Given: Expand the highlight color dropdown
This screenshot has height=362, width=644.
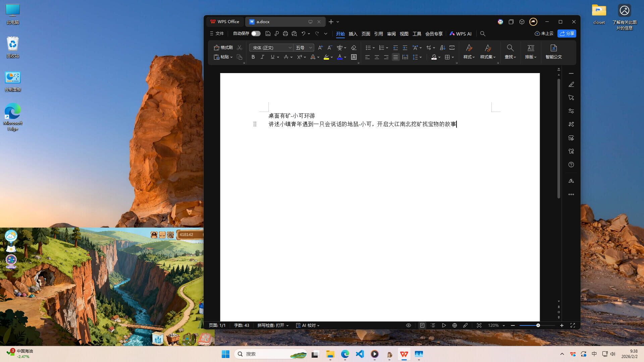Looking at the screenshot, I should click(x=332, y=57).
